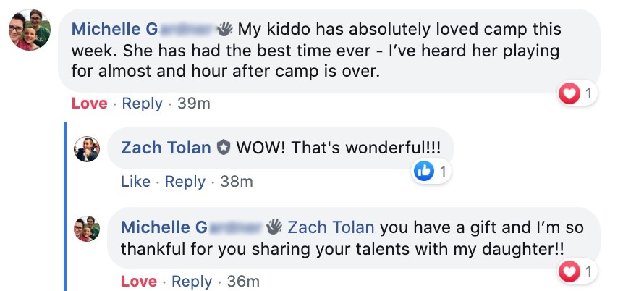
Task: Reply to the top camp comment
Action: (142, 104)
